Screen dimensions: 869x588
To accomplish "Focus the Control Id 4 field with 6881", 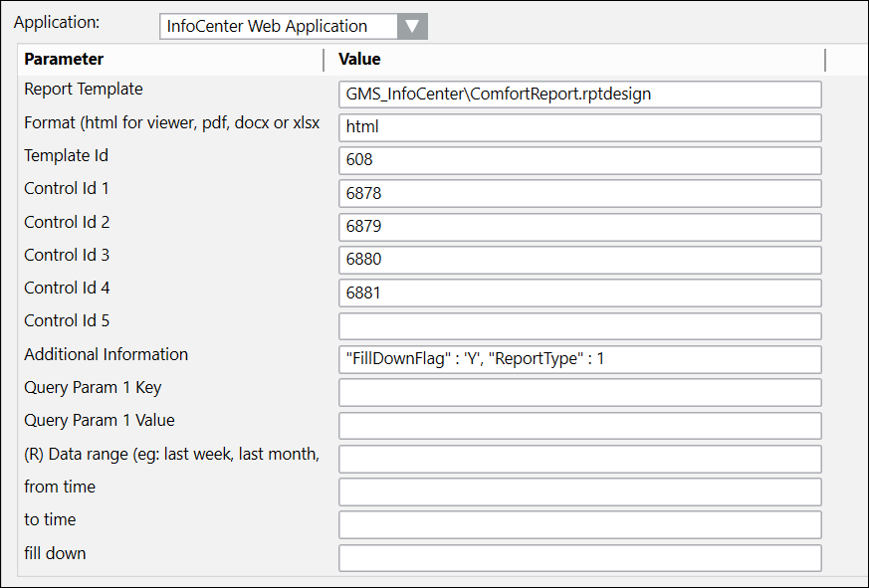I will [x=579, y=294].
